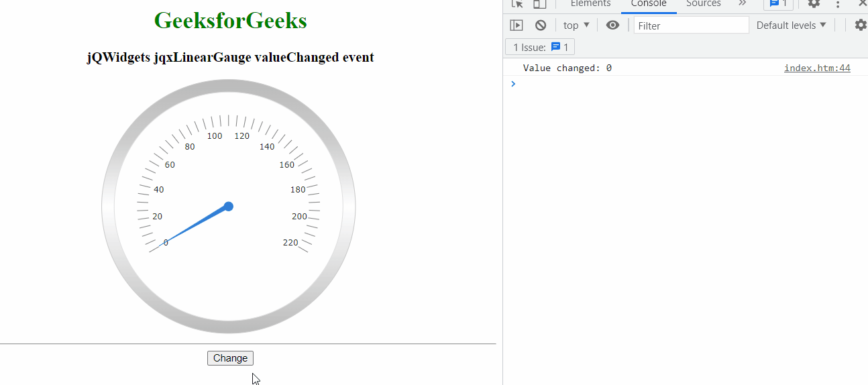Image resolution: width=868 pixels, height=385 pixels.
Task: Click the 1 Issue button
Action: tap(540, 48)
